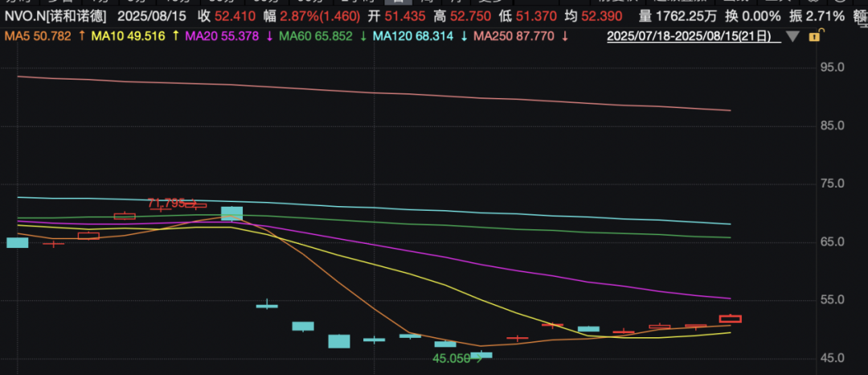Open the date range dropdown triangle
This screenshot has width=868, height=375.
(x=793, y=37)
